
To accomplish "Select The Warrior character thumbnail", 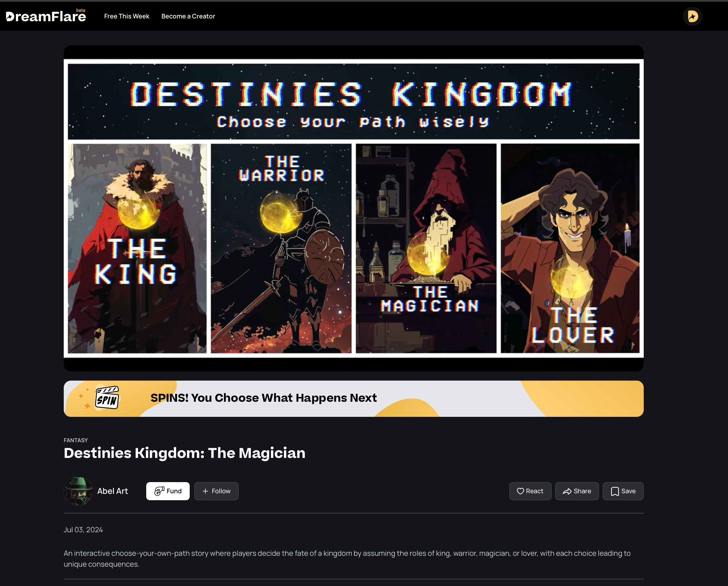I will pos(281,248).
